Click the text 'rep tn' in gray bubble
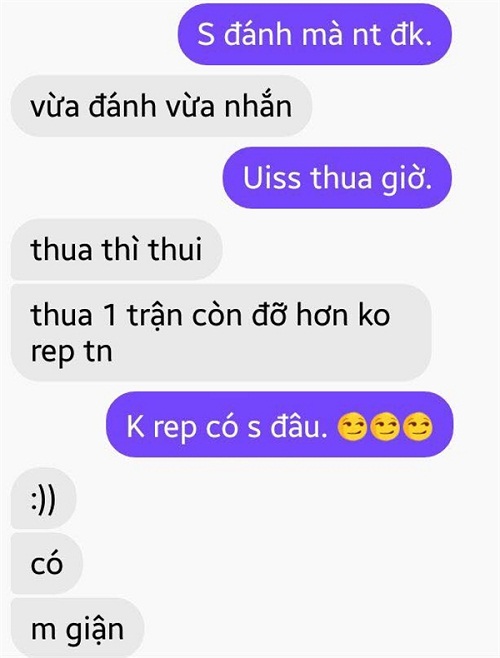This screenshot has width=500, height=658. 71,351
